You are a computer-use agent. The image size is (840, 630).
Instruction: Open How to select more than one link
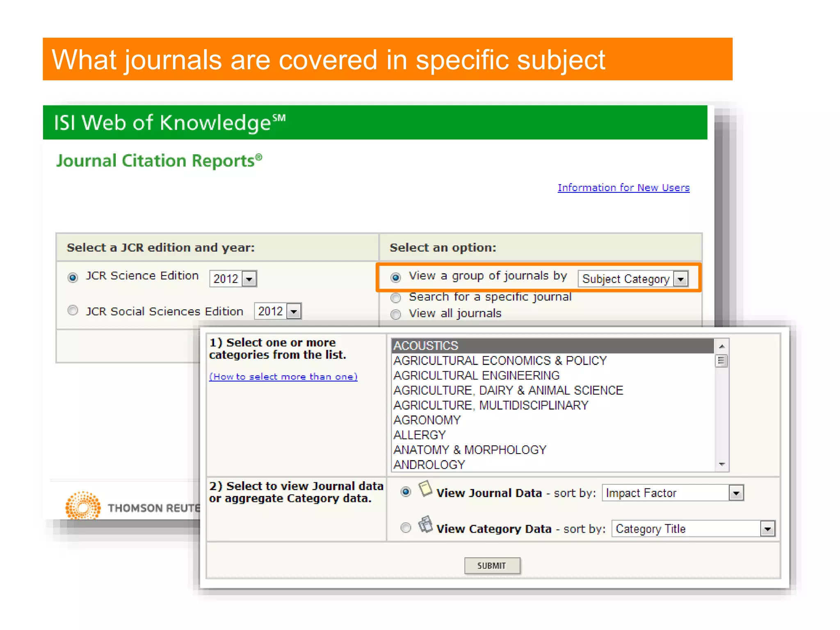(x=283, y=377)
